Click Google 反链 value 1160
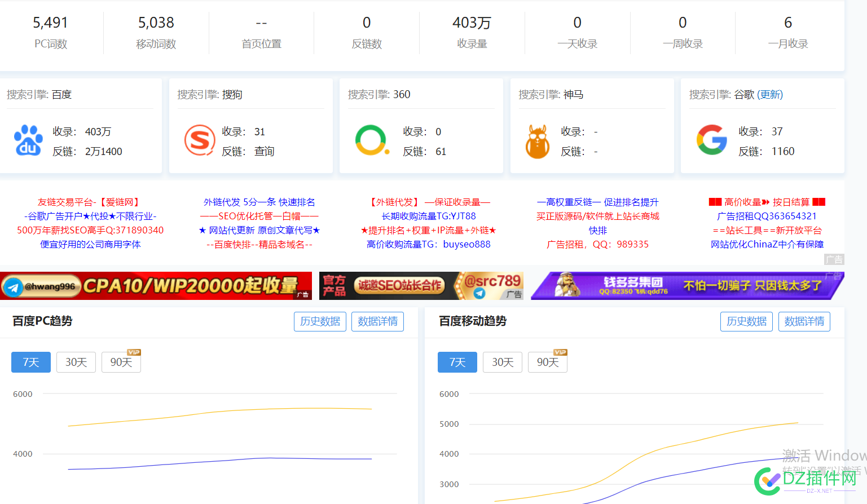Screen dimensions: 867x504 [x=783, y=151]
